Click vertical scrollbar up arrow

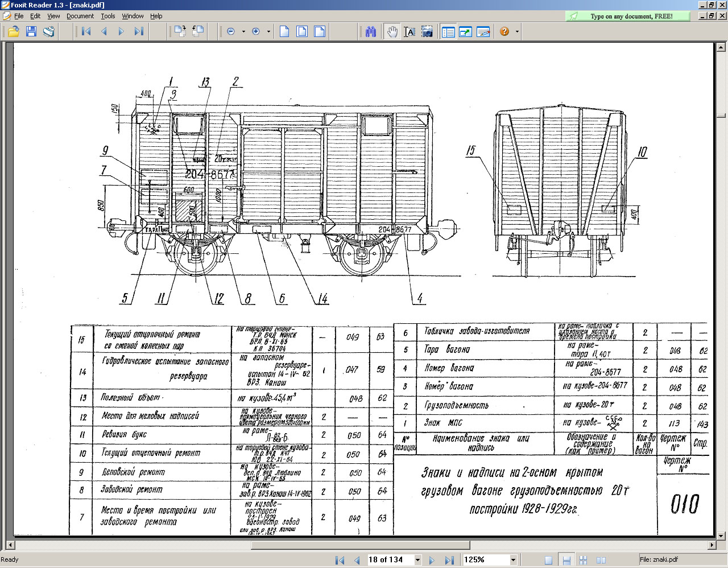pos(721,47)
